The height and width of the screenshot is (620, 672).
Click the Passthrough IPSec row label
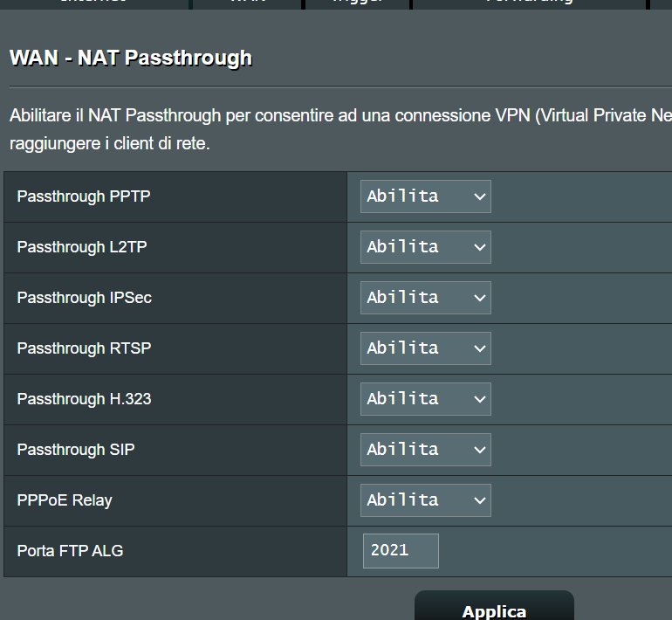pyautogui.click(x=85, y=298)
